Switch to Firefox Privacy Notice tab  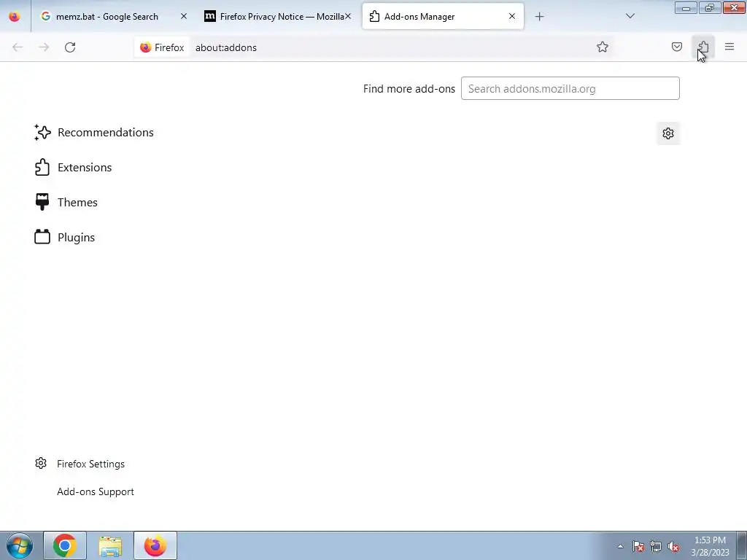click(x=278, y=17)
